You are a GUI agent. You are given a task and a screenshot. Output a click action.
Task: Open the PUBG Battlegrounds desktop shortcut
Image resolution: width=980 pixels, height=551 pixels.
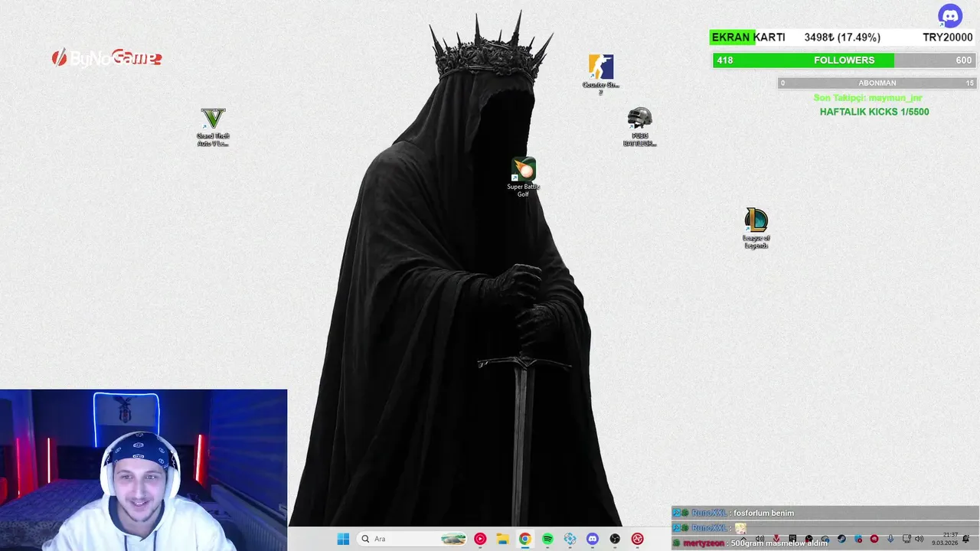639,127
